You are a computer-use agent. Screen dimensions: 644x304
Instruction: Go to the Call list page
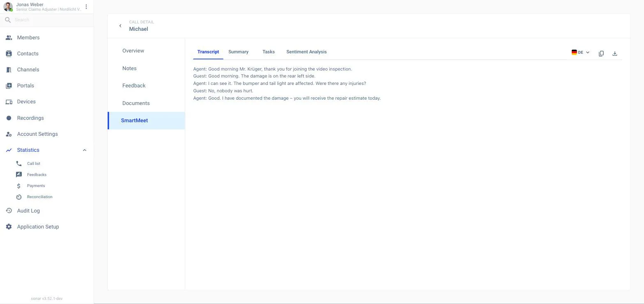(34, 164)
